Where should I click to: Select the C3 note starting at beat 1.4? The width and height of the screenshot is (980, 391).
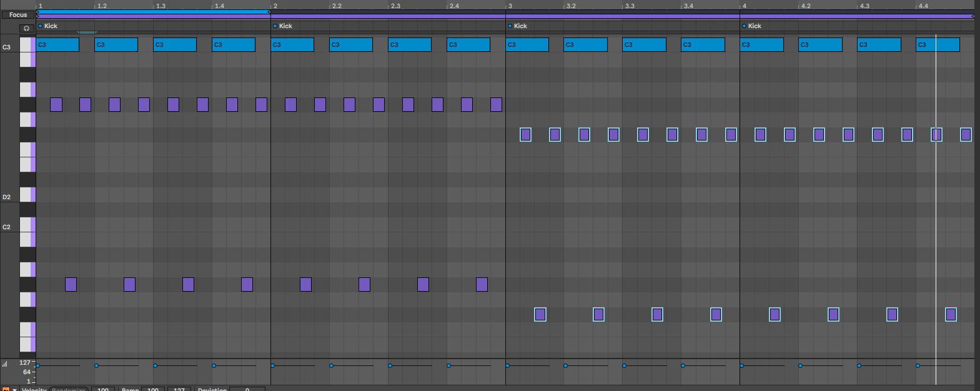click(x=234, y=44)
